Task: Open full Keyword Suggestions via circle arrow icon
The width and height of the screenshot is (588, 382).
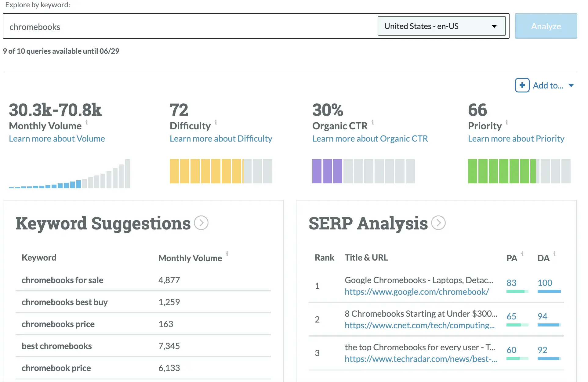Action: 201,223
